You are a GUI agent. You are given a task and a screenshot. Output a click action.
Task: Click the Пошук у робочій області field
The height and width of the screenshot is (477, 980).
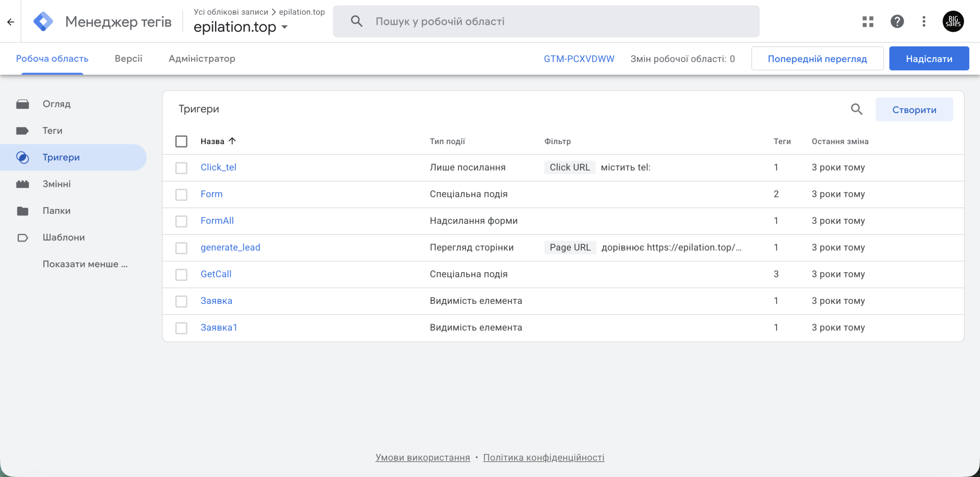pyautogui.click(x=546, y=21)
